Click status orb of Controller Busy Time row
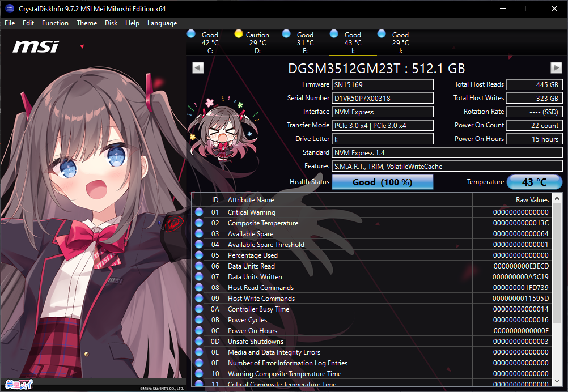Viewport: 568px width, 392px height. click(x=199, y=309)
